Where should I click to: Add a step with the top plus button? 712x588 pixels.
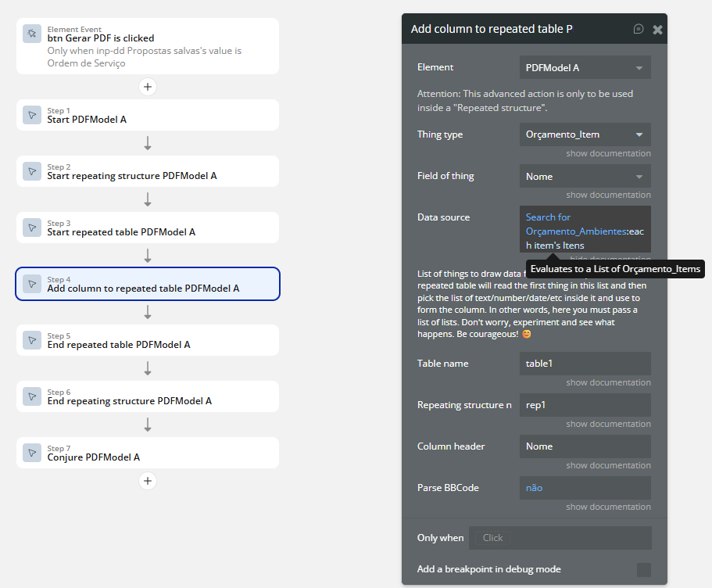[x=148, y=87]
